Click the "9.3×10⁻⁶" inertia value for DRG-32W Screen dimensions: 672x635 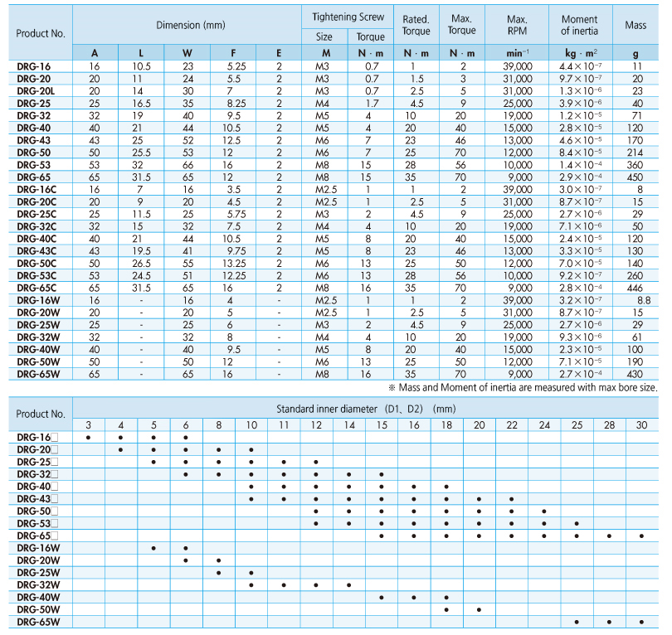point(581,337)
